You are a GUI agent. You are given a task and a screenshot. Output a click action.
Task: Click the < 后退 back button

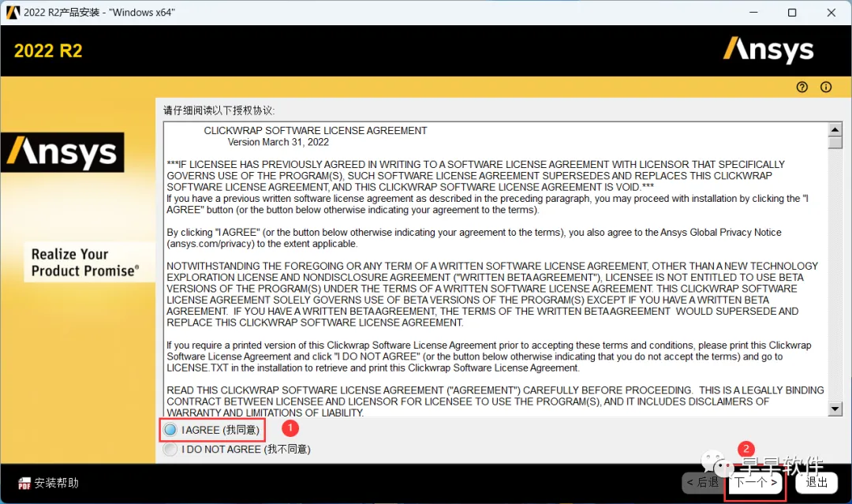click(x=703, y=482)
